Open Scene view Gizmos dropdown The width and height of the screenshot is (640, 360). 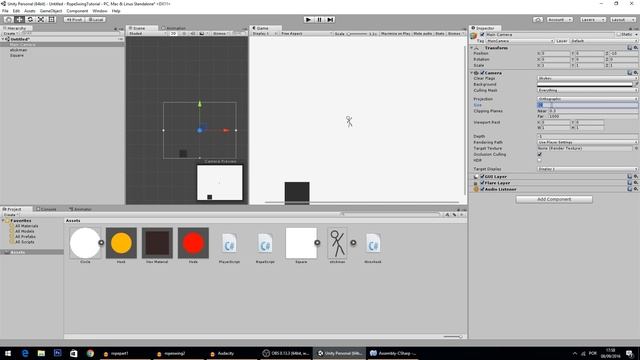click(x=220, y=33)
